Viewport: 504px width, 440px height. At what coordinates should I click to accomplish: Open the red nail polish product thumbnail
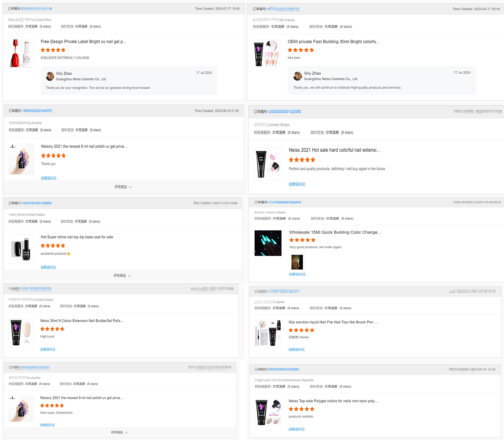(x=21, y=53)
